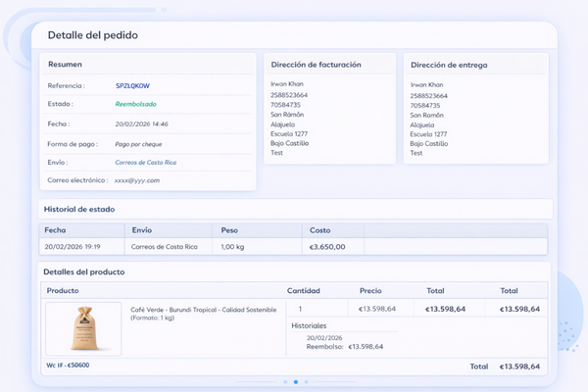Select the active middle carousel dot
Viewport: 588px width, 392px height.
click(296, 382)
